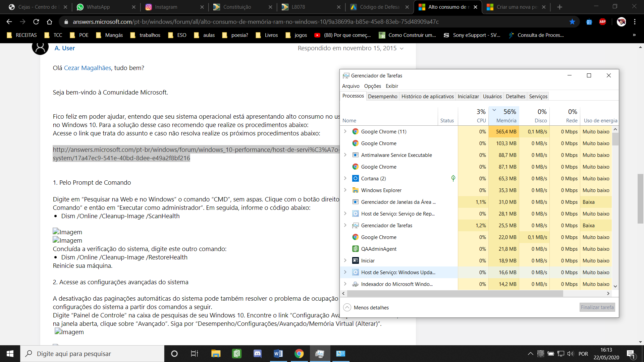The width and height of the screenshot is (644, 362).
Task: Click the Chrome home icon
Action: click(x=49, y=22)
